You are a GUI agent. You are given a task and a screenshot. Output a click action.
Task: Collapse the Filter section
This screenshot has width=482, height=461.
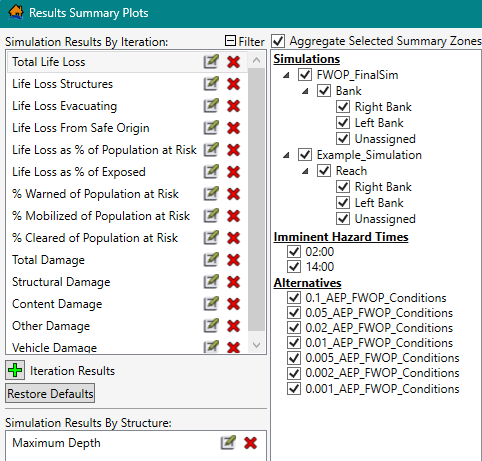point(230,41)
